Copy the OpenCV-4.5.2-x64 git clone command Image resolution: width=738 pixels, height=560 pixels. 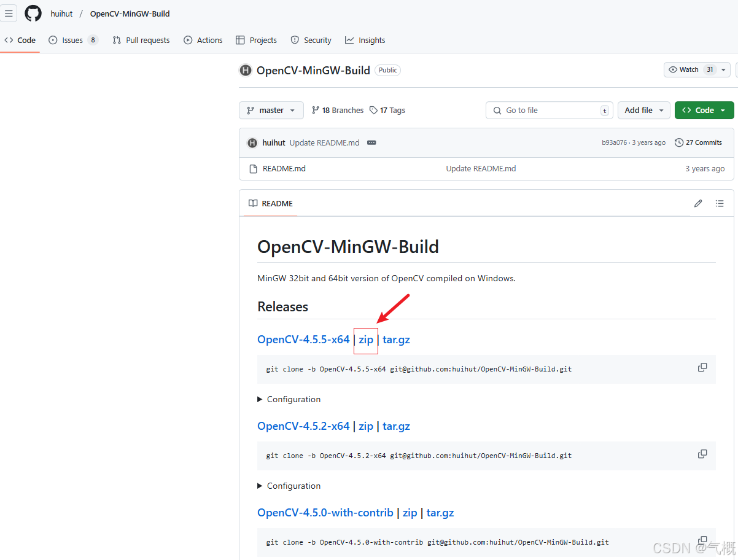(702, 453)
